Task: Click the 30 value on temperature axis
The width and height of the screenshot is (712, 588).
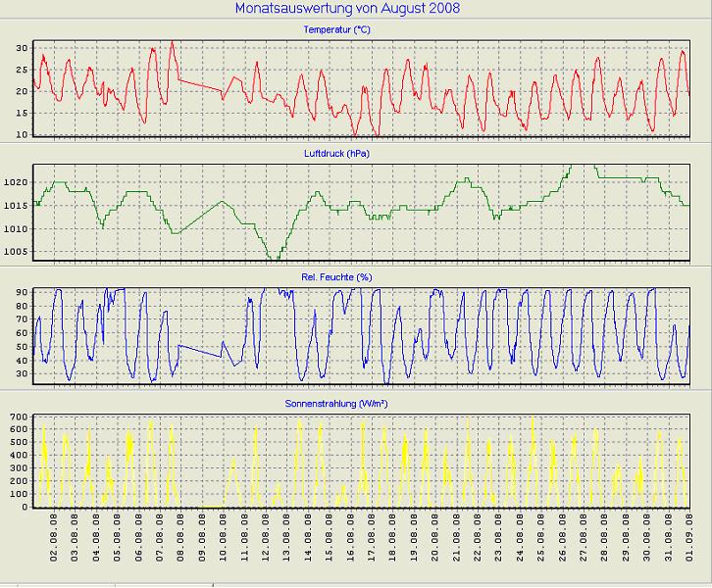Action: click(21, 48)
